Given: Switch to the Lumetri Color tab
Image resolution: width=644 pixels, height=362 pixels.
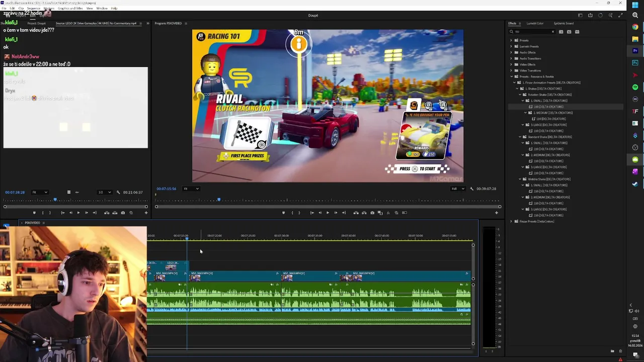Looking at the screenshot, I should click(535, 23).
